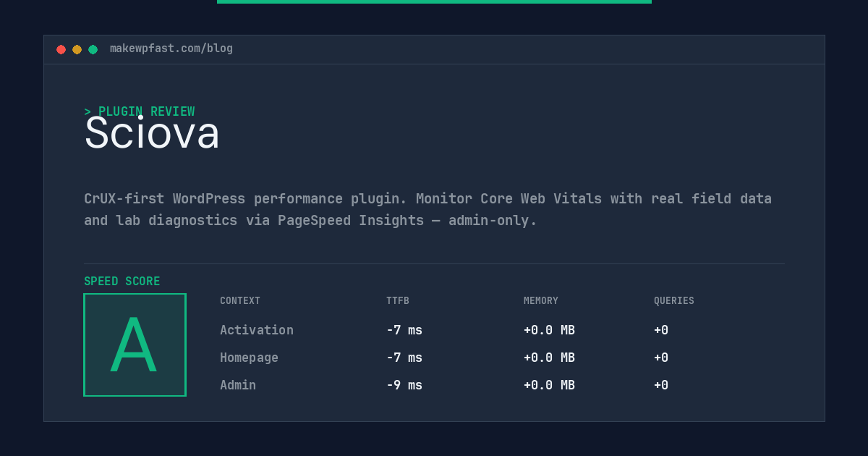The width and height of the screenshot is (868, 456).
Task: Click the Sciova title
Action: 152,132
